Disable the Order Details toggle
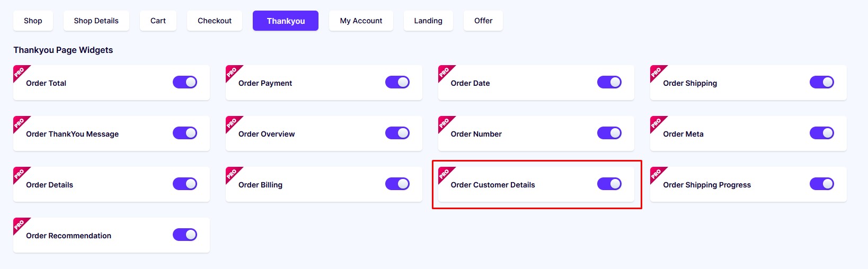Image resolution: width=868 pixels, height=269 pixels. point(185,184)
